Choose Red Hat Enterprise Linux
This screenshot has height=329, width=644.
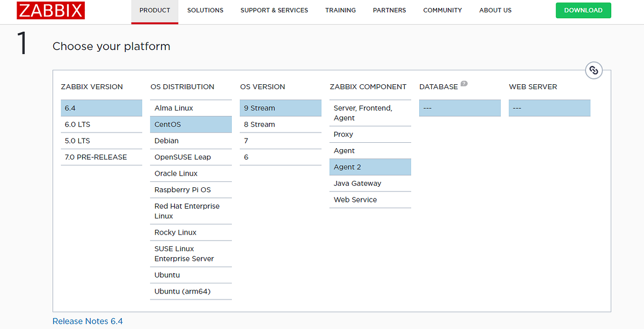187,211
